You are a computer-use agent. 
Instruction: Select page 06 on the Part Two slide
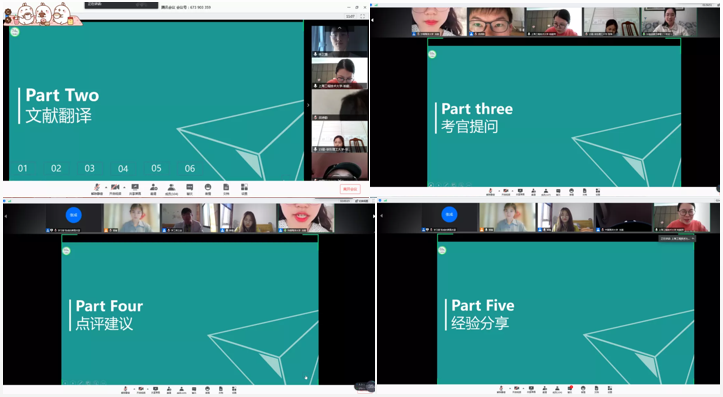tap(190, 168)
